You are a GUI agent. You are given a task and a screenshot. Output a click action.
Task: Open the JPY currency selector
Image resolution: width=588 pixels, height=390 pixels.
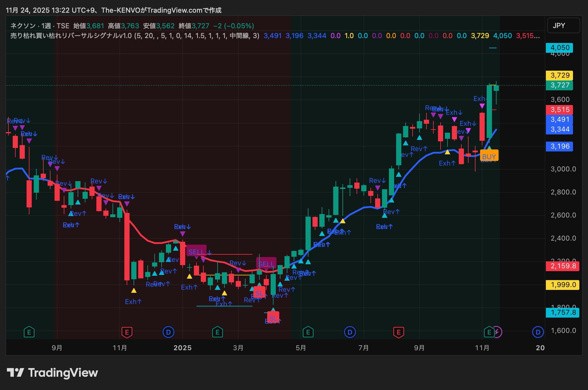563,26
